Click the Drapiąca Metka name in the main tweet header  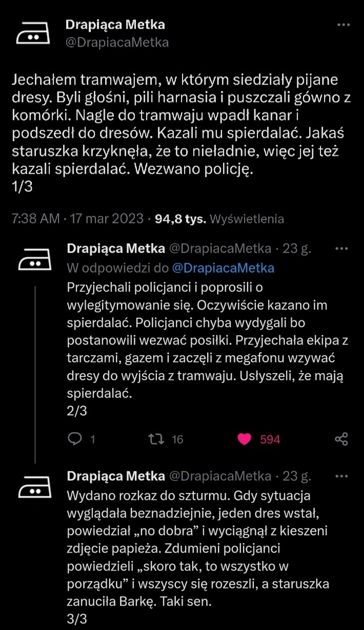(x=115, y=24)
